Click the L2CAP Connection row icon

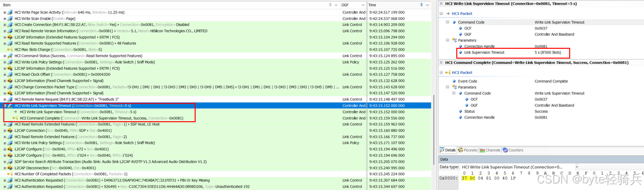click(x=11, y=130)
